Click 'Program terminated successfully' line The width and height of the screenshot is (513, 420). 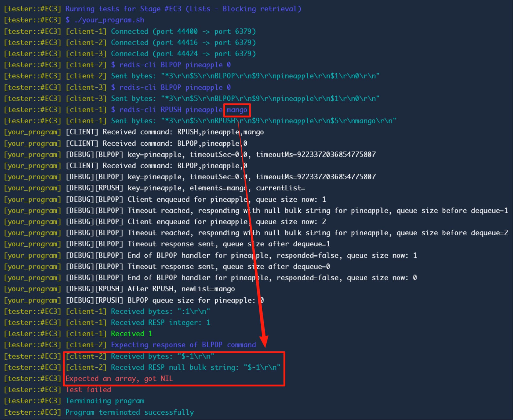coord(130,412)
